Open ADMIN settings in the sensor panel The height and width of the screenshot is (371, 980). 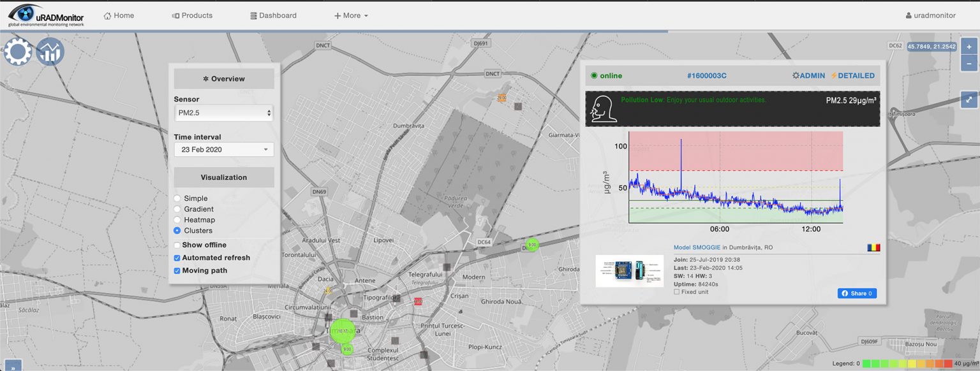[808, 75]
